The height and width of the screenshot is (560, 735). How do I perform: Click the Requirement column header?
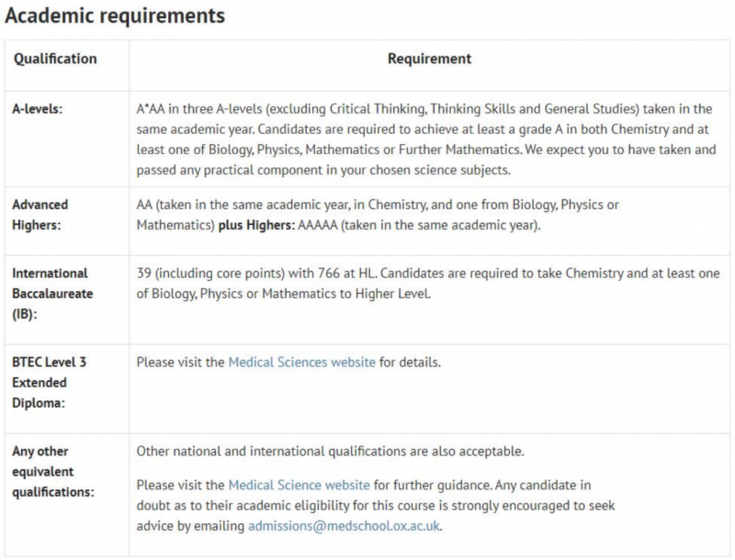coord(429,59)
